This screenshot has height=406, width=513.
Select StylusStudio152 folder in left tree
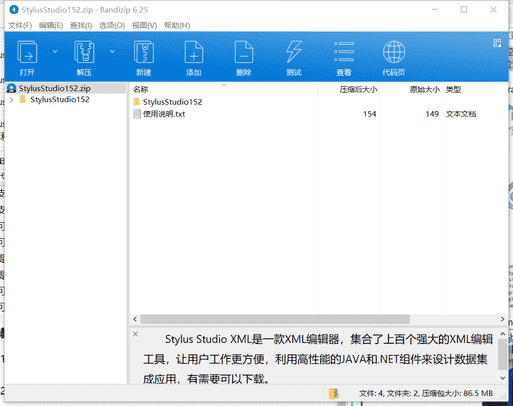[x=60, y=100]
